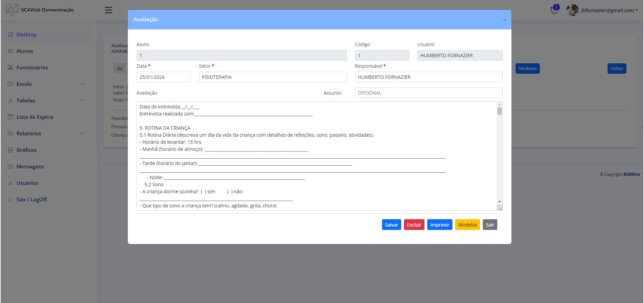Screen dimensions: 644x303
Task: Click the Lista de Espera calendar icon
Action: point(10,117)
